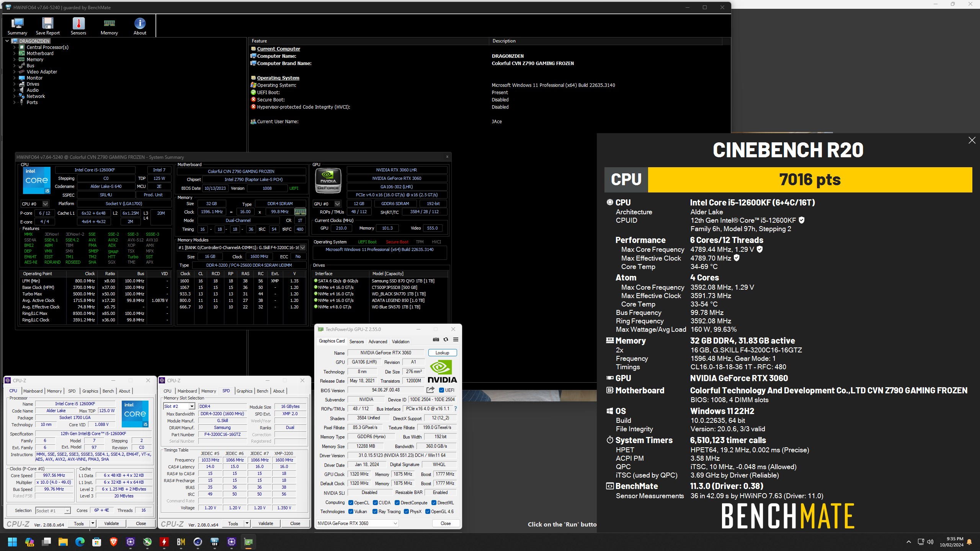
Task: Toggle the PhysX checkbox in GPU-Z
Action: 406,512
